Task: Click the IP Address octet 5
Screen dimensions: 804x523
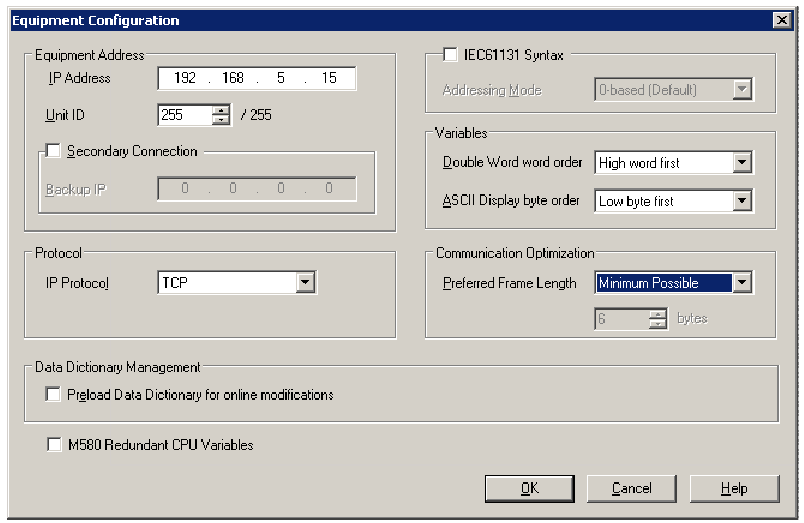Action: click(280, 78)
